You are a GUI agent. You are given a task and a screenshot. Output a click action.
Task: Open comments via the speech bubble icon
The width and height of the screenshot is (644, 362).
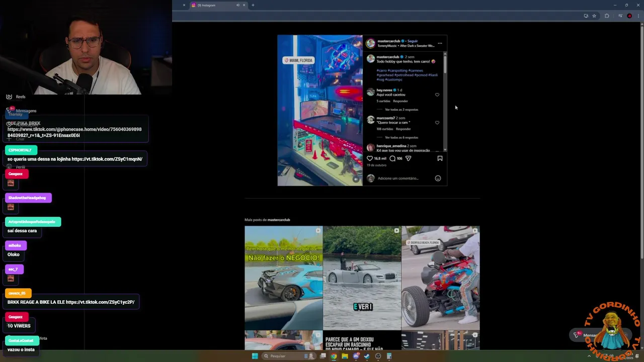coord(392,158)
